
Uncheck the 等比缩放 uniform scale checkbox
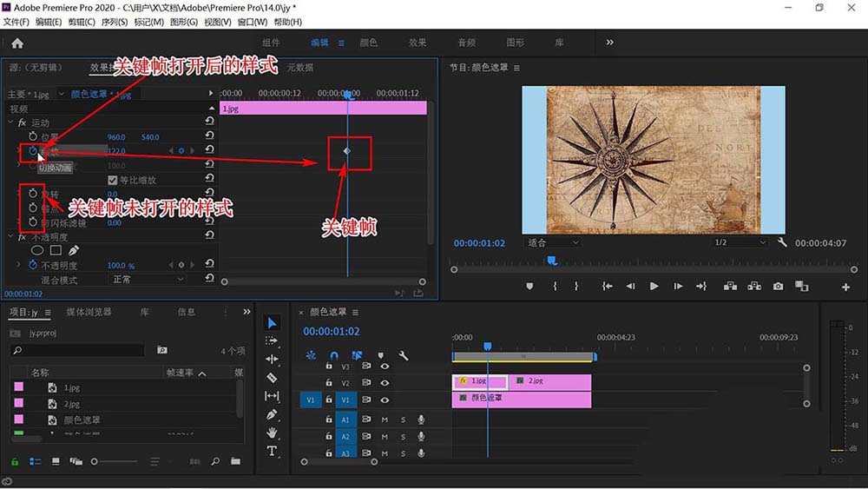coord(112,180)
